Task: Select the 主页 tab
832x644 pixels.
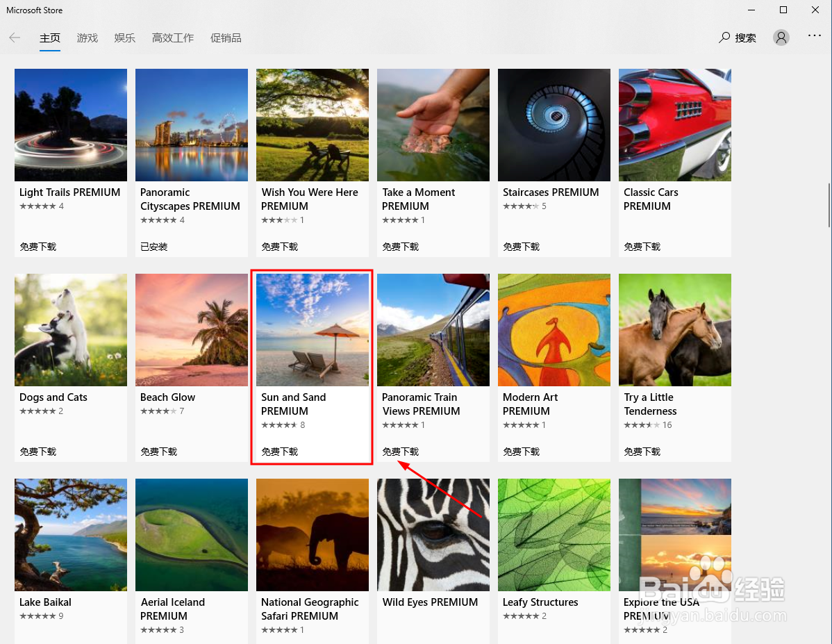Action: point(50,38)
